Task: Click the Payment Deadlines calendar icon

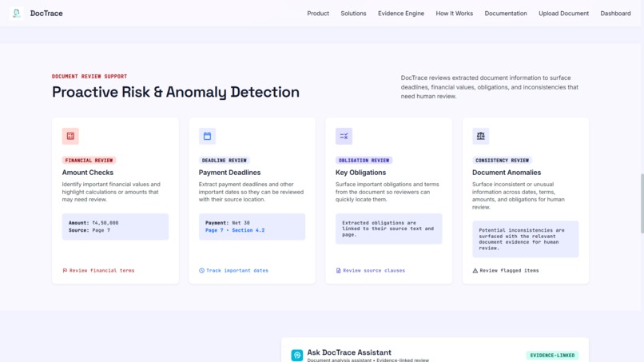Action: coord(207,136)
